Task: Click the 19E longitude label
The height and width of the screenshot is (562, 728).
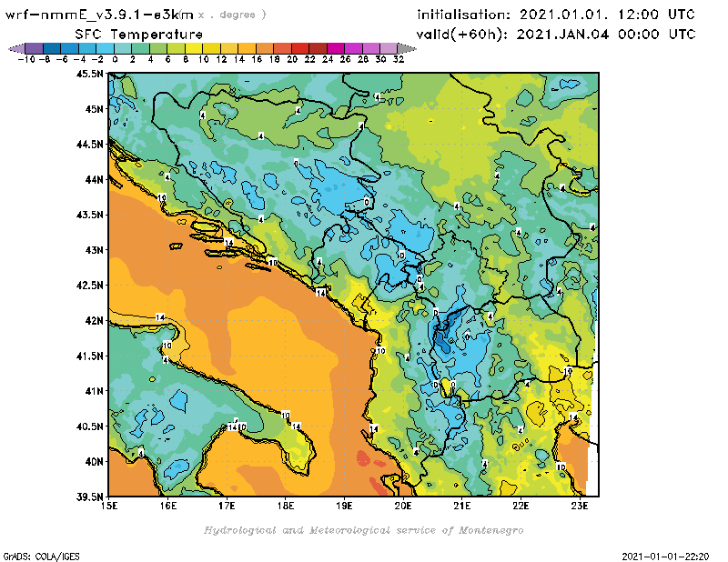Action: [344, 506]
